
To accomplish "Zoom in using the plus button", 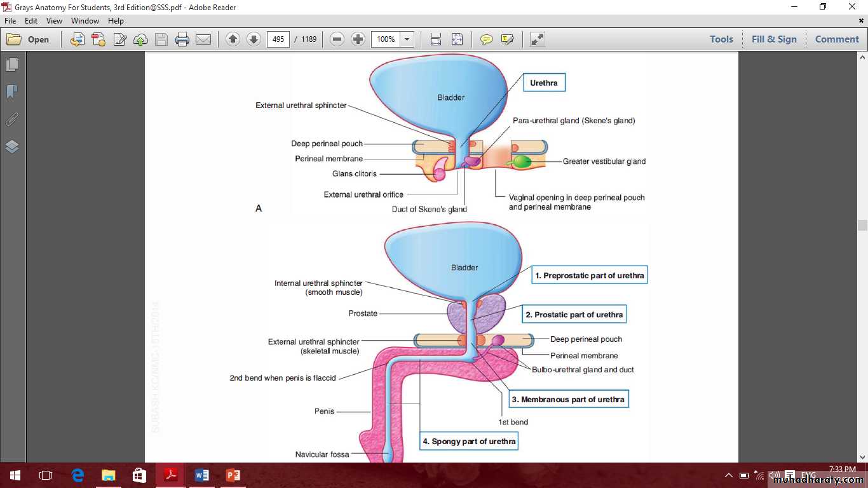I will (358, 39).
